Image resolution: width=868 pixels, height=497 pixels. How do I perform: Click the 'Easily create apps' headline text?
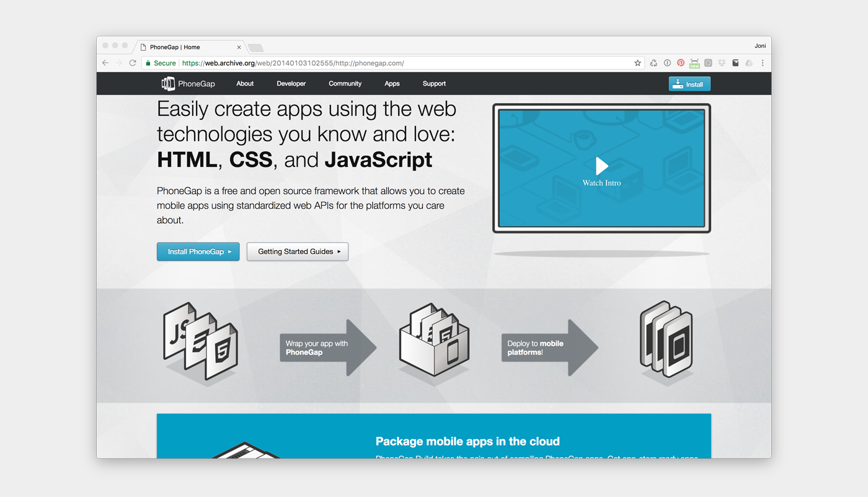307,134
